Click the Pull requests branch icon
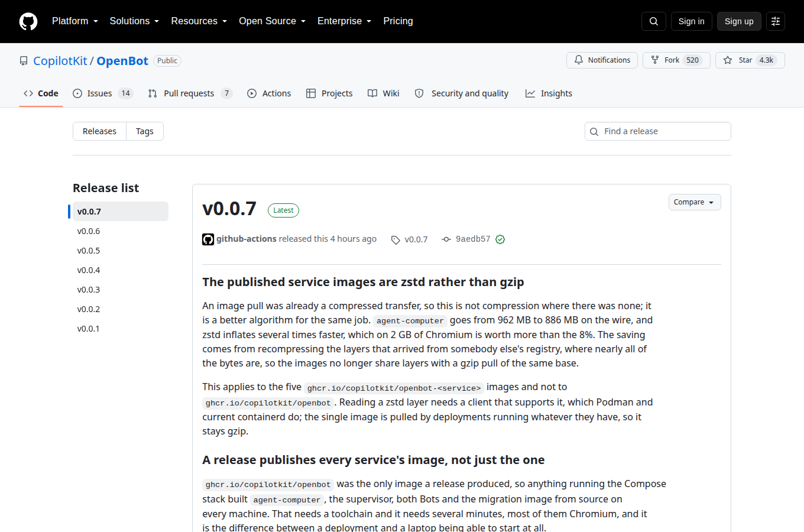 click(153, 93)
